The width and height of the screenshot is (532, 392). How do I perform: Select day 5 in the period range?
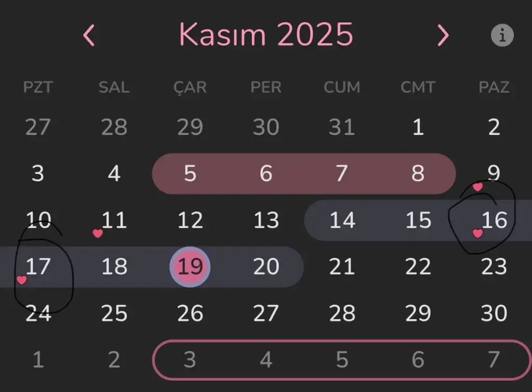(x=190, y=173)
